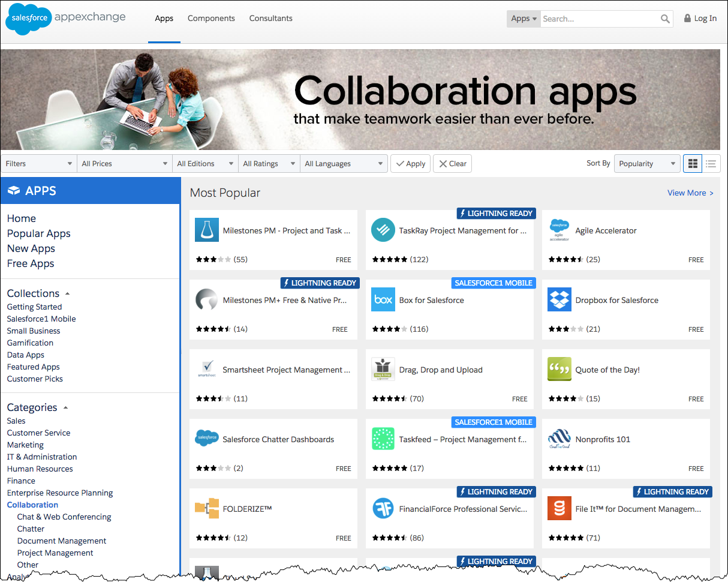Switch to grid view layout
Viewport: 728px width, 582px height.
[693, 163]
